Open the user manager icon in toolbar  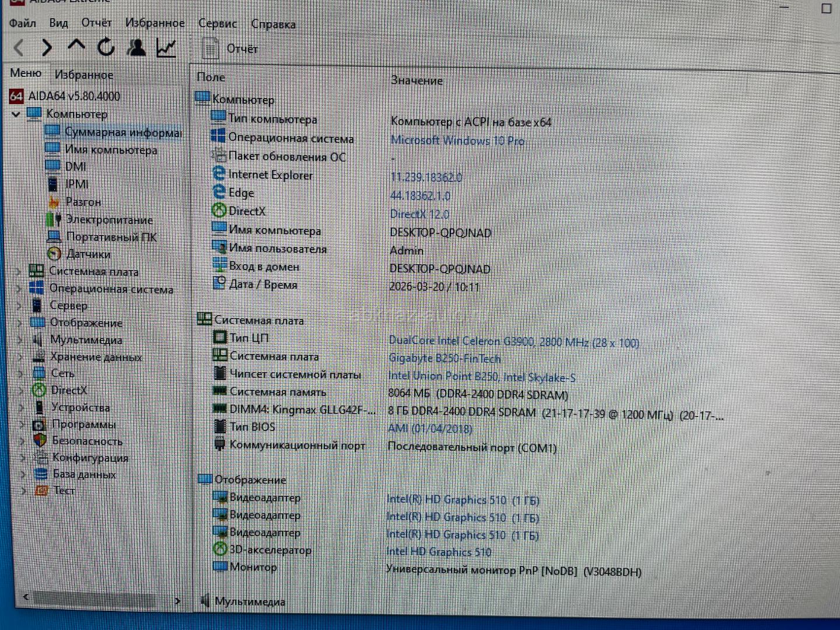coord(136,47)
